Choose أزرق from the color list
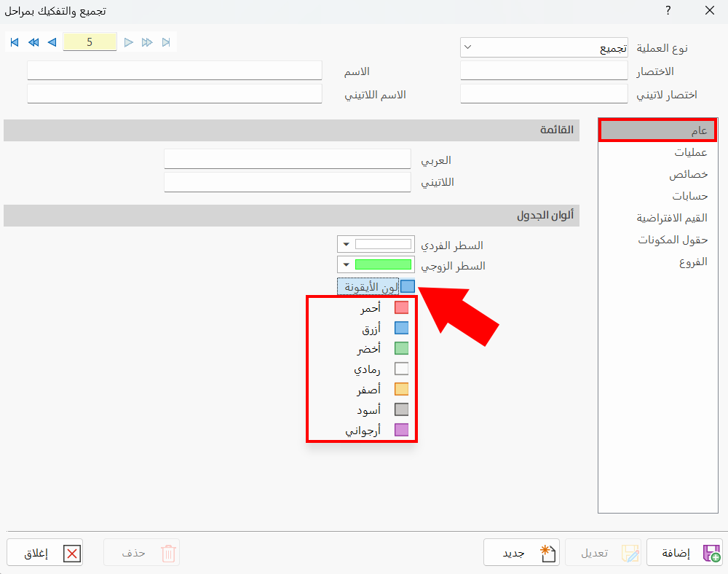The image size is (728, 574). [362, 328]
